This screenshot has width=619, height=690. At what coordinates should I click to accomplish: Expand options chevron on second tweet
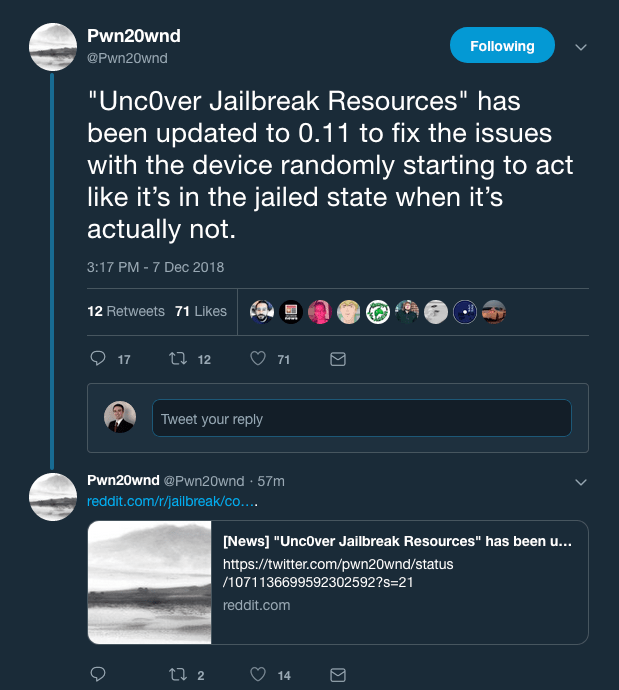click(581, 482)
